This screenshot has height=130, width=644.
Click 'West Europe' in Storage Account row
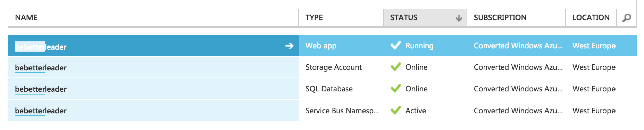[x=594, y=67]
